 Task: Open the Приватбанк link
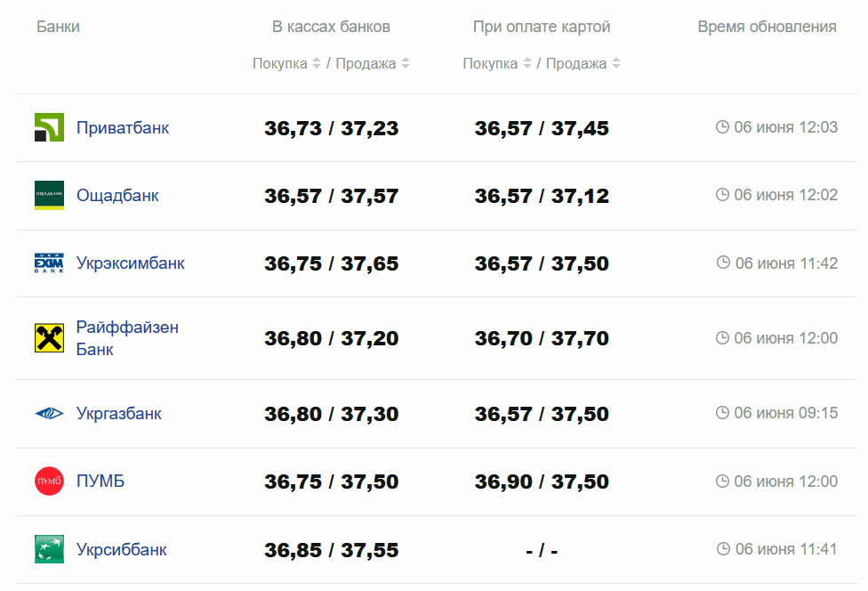tap(123, 127)
